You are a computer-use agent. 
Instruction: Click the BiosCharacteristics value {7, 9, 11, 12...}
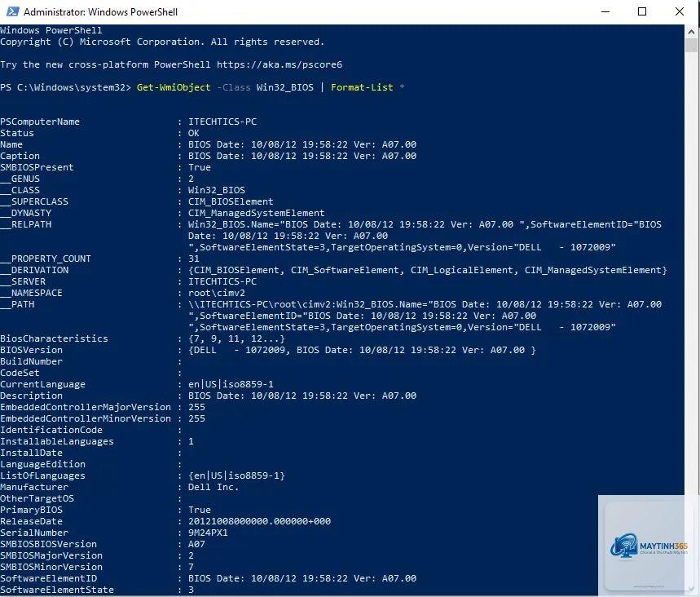(x=236, y=338)
